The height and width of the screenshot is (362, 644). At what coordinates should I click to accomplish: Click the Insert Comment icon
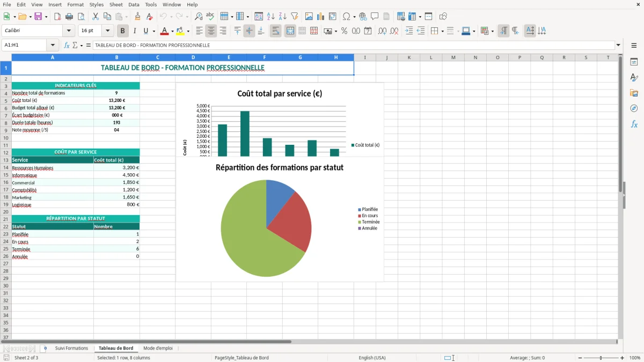coord(375,17)
